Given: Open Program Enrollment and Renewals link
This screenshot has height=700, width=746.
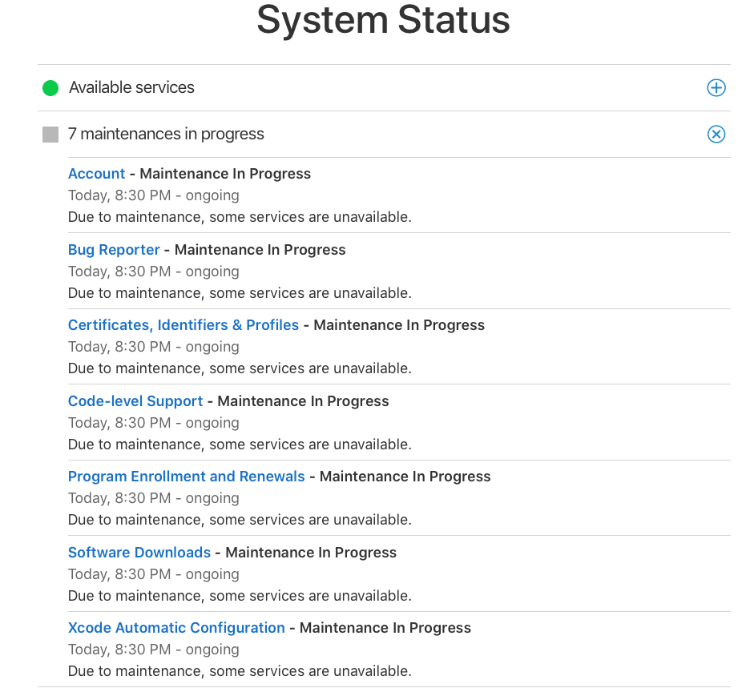Looking at the screenshot, I should [x=186, y=476].
